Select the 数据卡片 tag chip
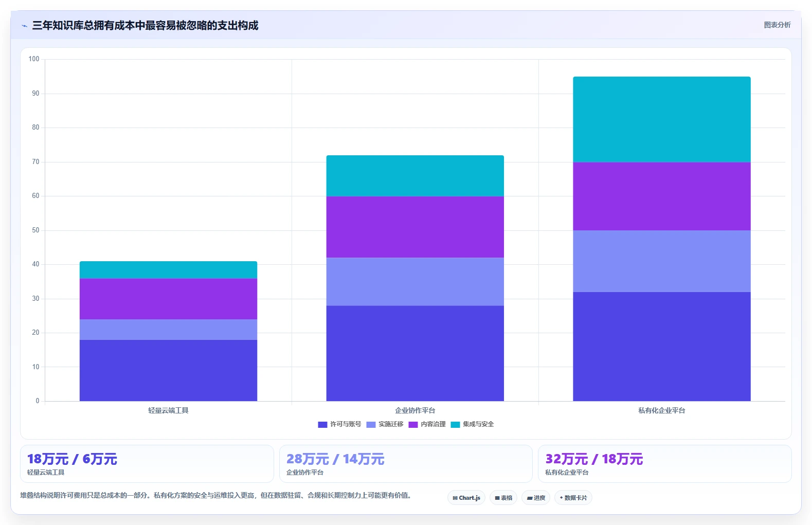The image size is (812, 525). click(573, 498)
